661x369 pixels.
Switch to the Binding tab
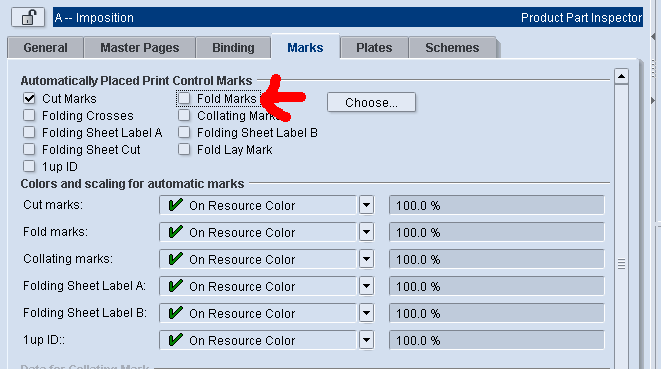(233, 48)
